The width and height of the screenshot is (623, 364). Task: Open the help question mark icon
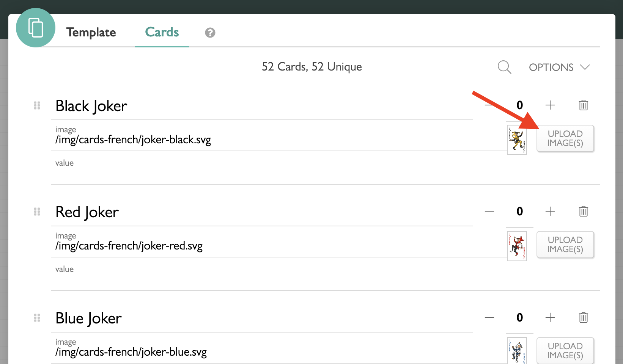click(x=210, y=33)
